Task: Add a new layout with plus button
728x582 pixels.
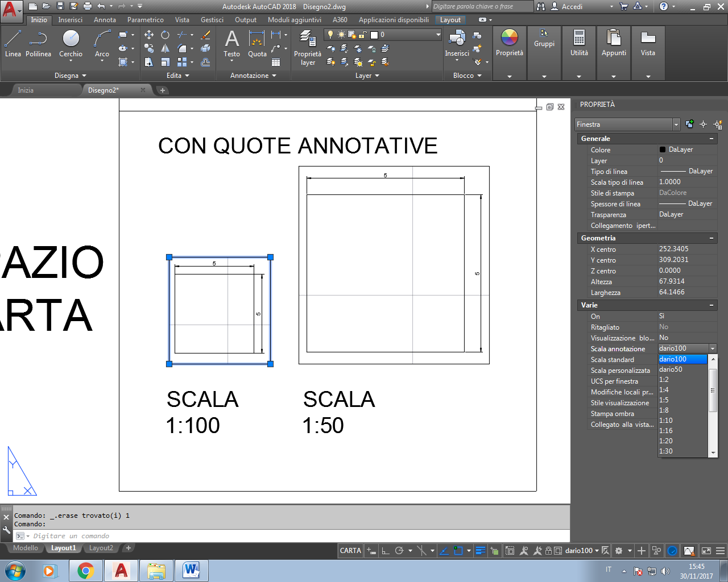Action: (x=129, y=548)
